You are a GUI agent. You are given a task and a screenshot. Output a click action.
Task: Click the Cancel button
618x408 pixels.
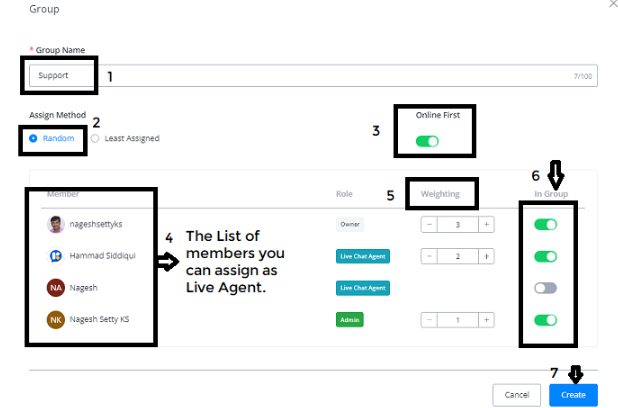coord(516,395)
